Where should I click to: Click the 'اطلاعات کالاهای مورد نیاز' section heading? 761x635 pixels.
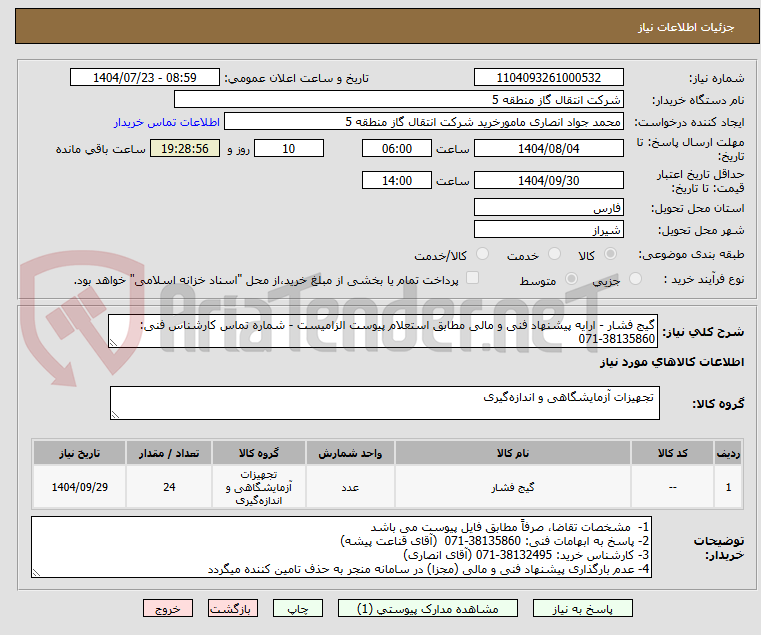click(x=672, y=362)
